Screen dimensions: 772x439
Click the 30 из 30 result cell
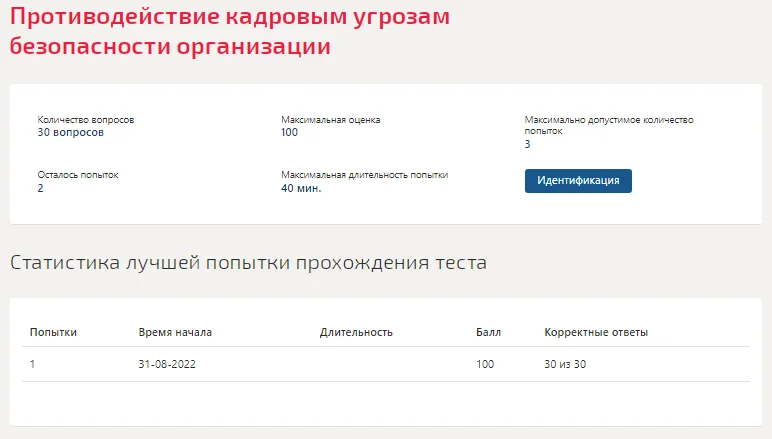point(565,364)
